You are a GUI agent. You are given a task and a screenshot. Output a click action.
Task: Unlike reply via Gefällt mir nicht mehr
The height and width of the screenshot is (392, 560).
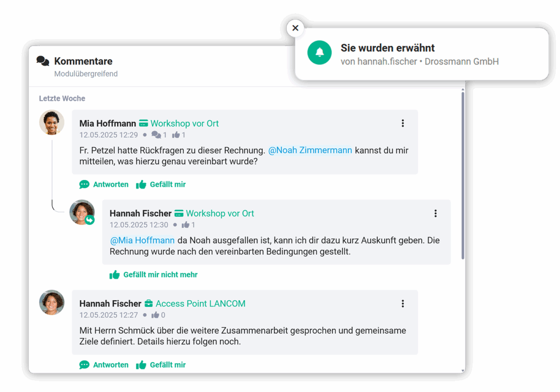(153, 274)
